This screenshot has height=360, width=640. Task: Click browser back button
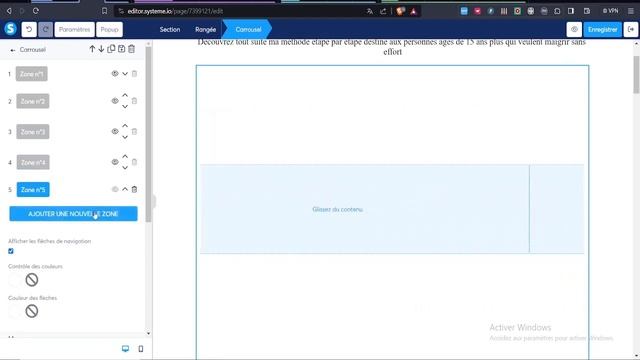(9, 11)
